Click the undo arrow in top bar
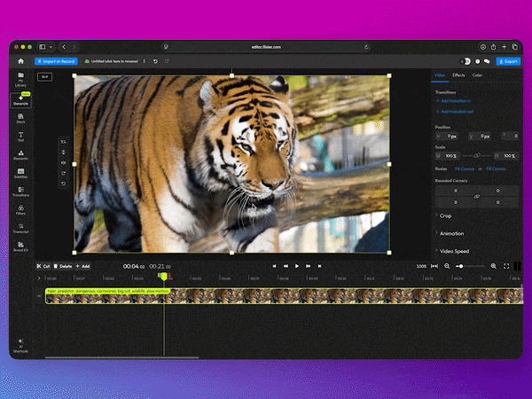The image size is (532, 399). [x=155, y=61]
